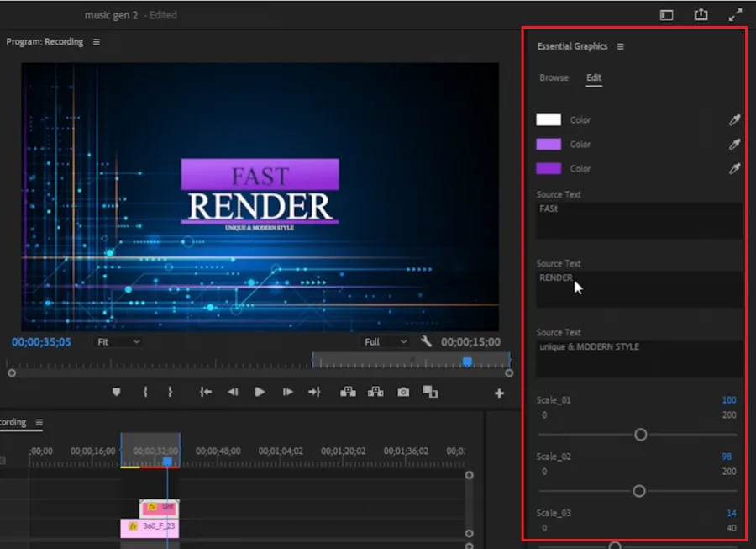
Task: Click the Scale_01 slider handle
Action: point(640,435)
